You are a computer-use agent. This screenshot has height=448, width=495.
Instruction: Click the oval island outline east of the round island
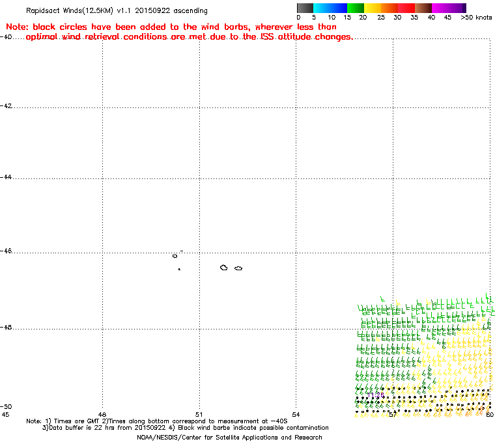(238, 268)
